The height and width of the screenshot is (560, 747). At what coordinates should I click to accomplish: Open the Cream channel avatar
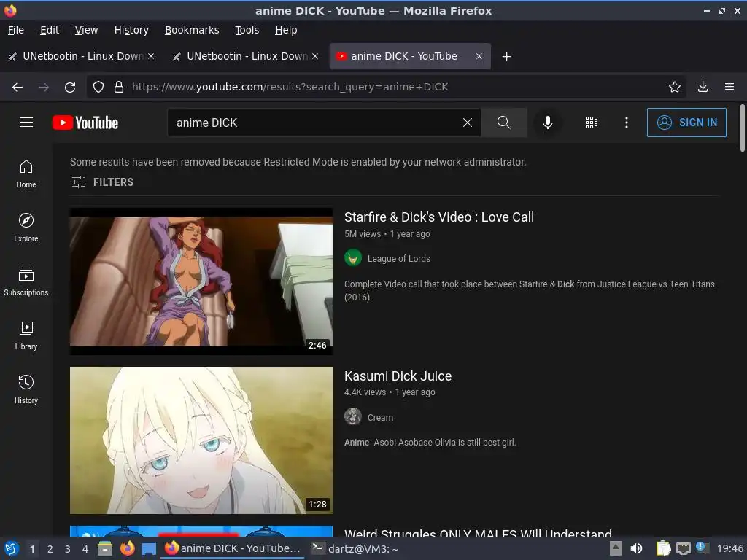tap(352, 416)
